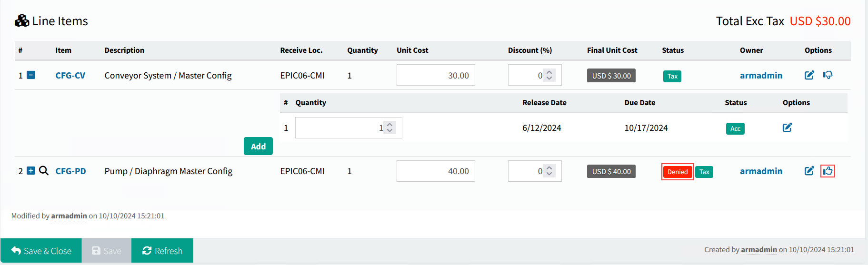The width and height of the screenshot is (868, 265).
Task: Expand line item 2 with plus icon
Action: [31, 171]
